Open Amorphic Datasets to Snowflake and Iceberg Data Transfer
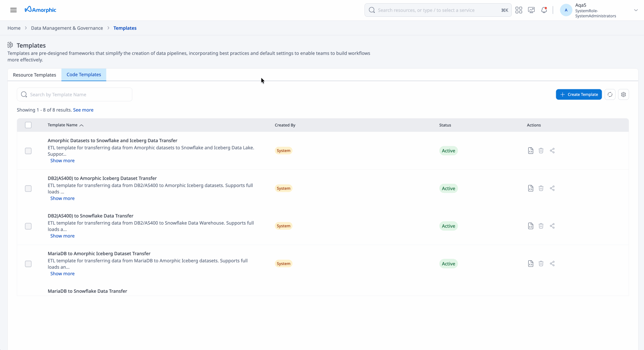The height and width of the screenshot is (350, 644). (113, 140)
